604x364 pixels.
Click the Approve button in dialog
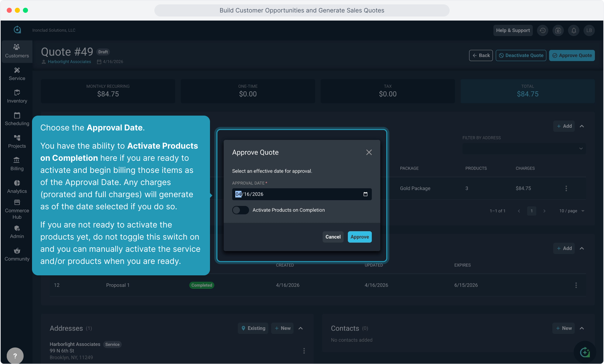click(x=360, y=237)
